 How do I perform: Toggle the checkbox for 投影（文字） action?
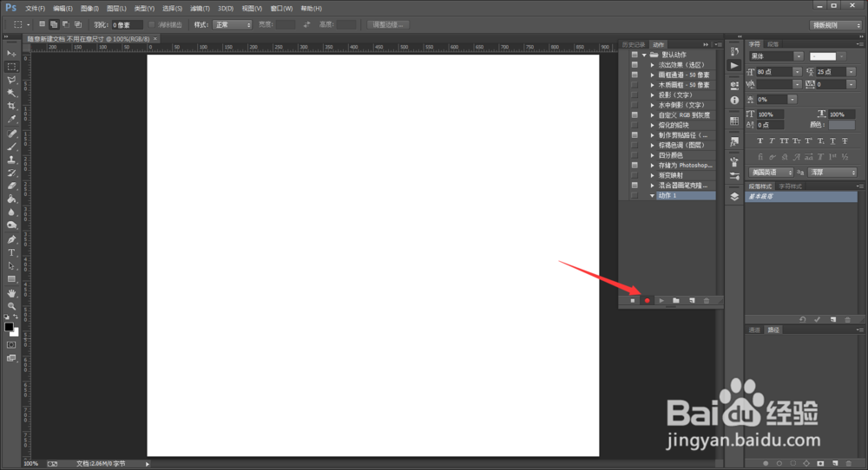tap(635, 95)
